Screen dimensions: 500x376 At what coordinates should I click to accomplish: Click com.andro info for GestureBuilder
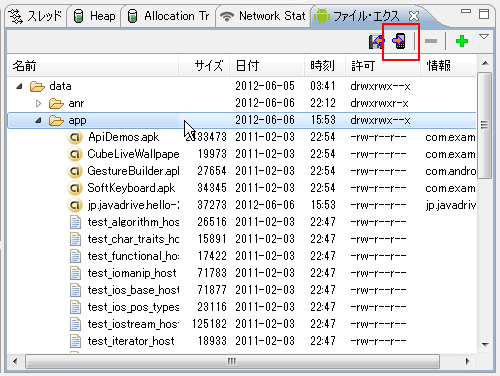tap(450, 171)
